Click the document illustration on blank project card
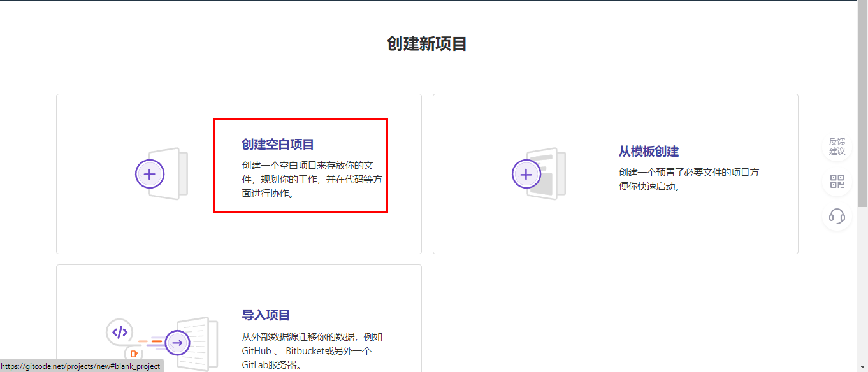Screen dimensions: 868x372 [x=172, y=173]
